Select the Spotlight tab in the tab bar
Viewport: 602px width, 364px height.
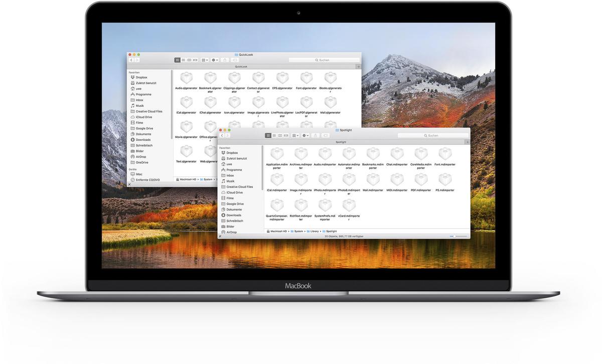tap(341, 142)
